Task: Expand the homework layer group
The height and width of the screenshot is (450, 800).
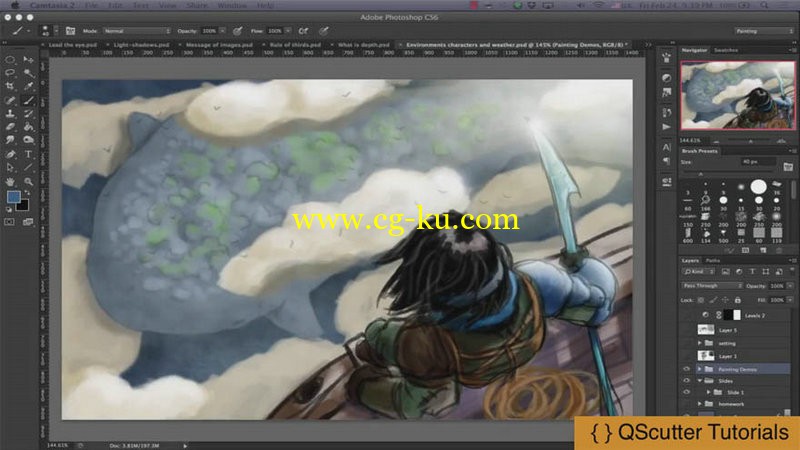Action: 699,404
